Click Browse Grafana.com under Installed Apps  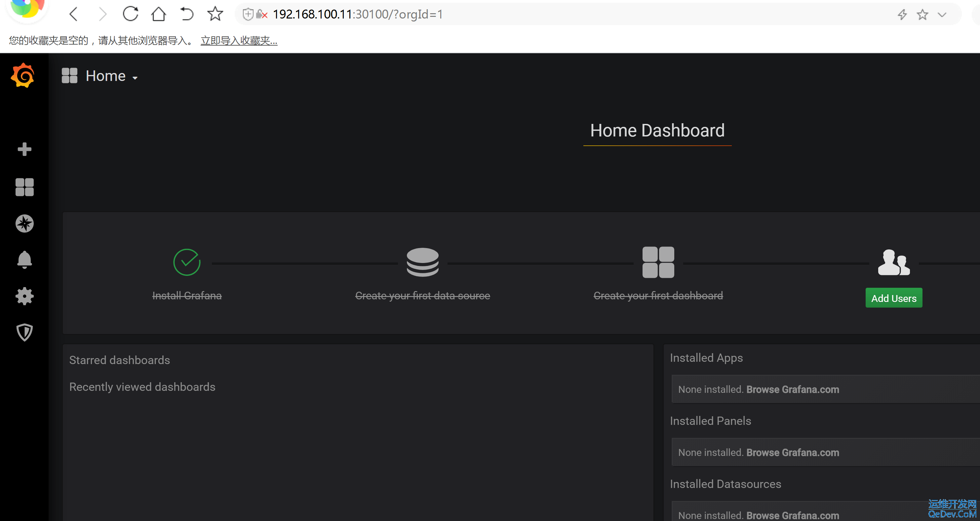(x=793, y=390)
